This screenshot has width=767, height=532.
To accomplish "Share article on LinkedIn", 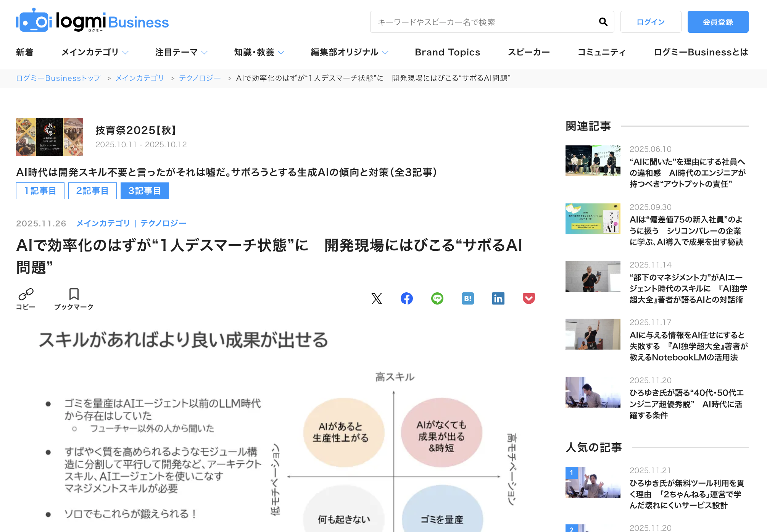I will pyautogui.click(x=498, y=298).
